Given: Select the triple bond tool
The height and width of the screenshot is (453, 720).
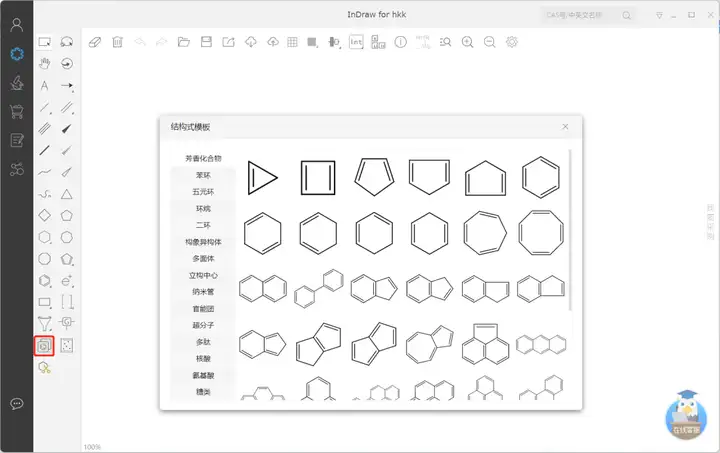Looking at the screenshot, I should click(45, 129).
